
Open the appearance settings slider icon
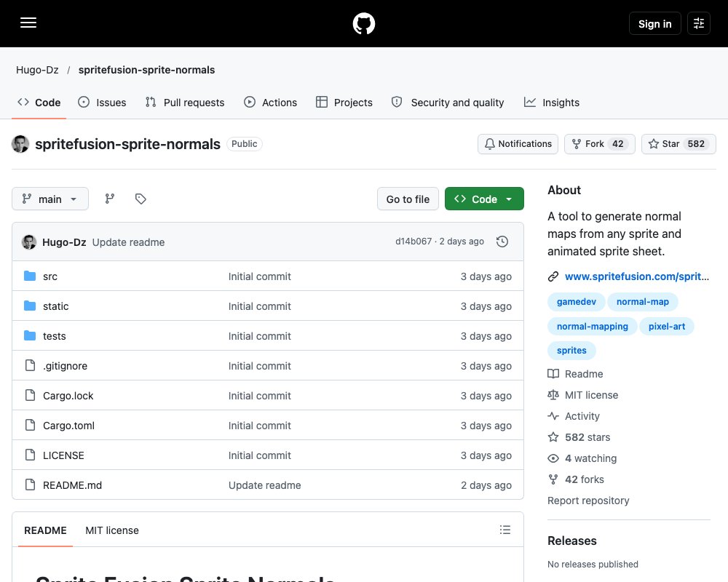click(x=699, y=23)
